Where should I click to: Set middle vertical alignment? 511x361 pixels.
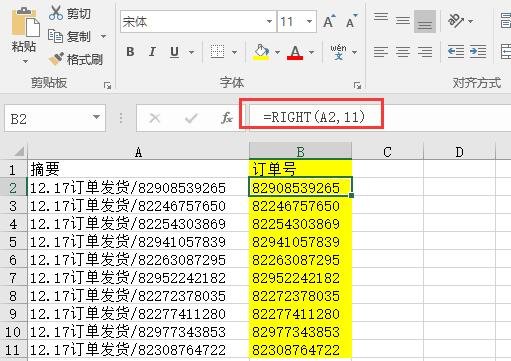click(403, 21)
